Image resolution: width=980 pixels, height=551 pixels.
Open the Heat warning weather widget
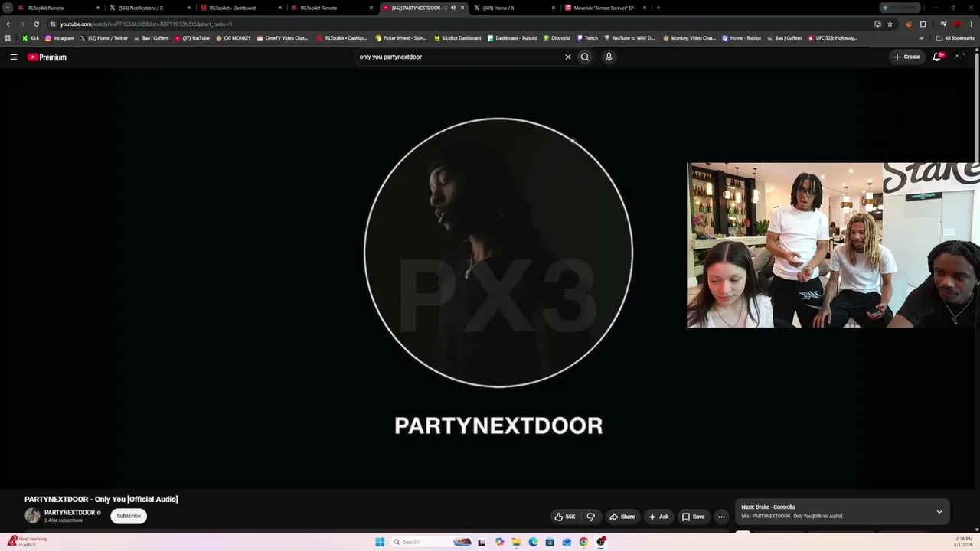[x=27, y=542]
